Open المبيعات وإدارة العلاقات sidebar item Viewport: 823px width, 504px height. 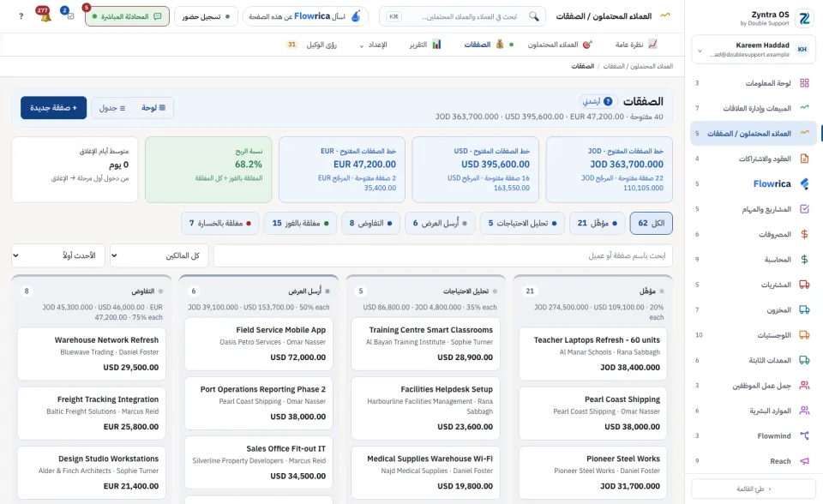coord(754,108)
